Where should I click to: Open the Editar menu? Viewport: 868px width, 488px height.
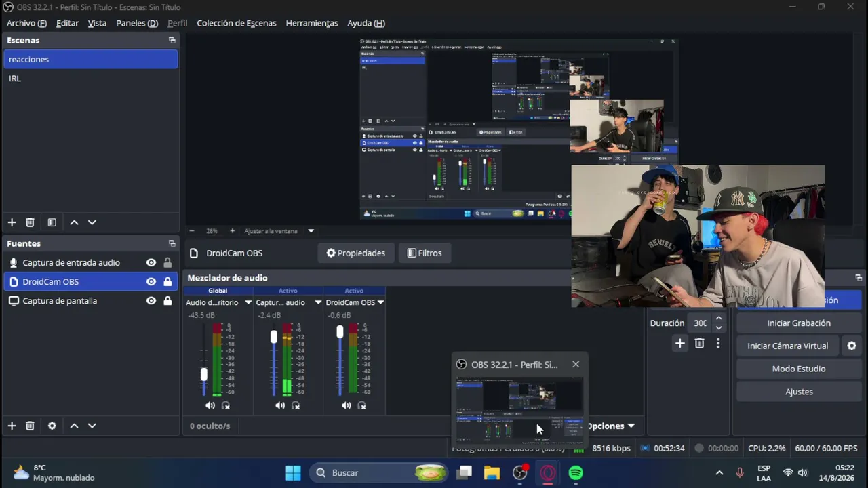[x=67, y=23]
